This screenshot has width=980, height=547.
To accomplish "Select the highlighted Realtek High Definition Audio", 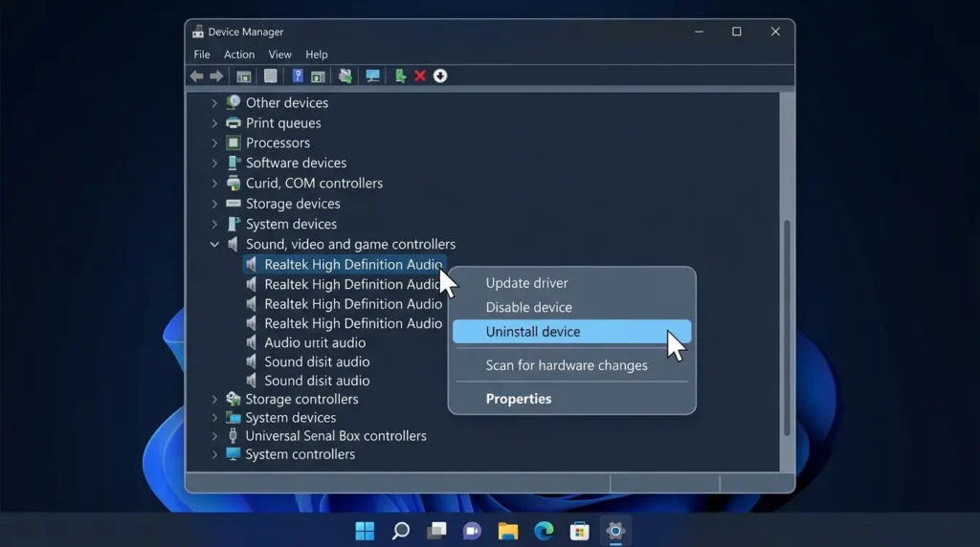I will (x=345, y=264).
